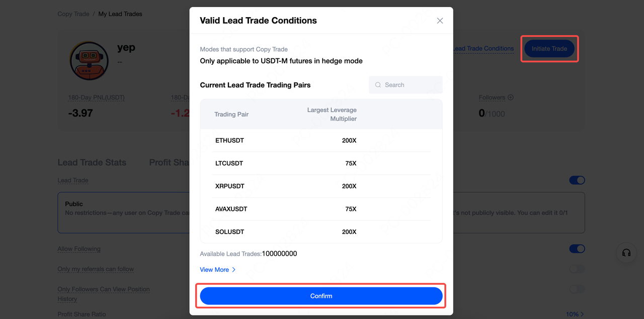
Task: Select the SOLUSDT trading pair row
Action: click(x=321, y=232)
